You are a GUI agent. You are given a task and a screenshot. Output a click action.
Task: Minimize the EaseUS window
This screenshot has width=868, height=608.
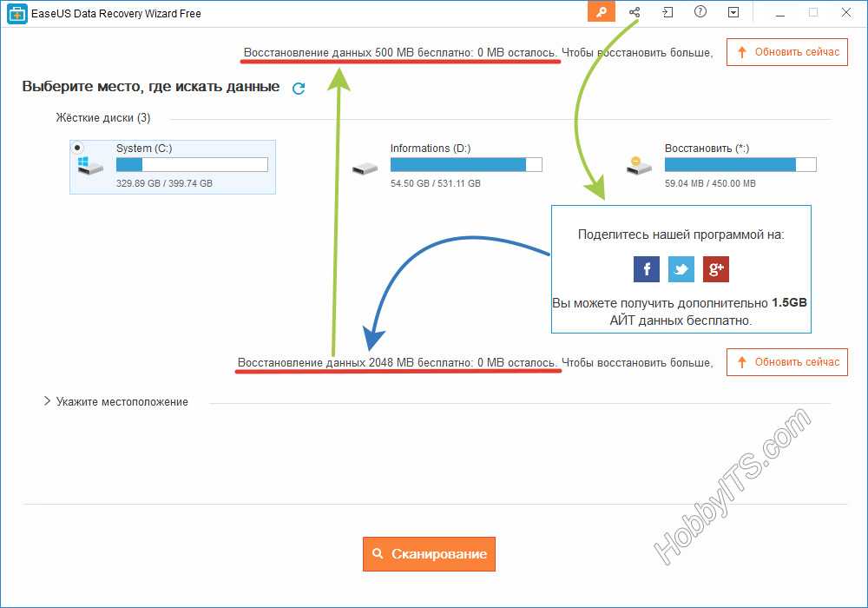point(781,12)
